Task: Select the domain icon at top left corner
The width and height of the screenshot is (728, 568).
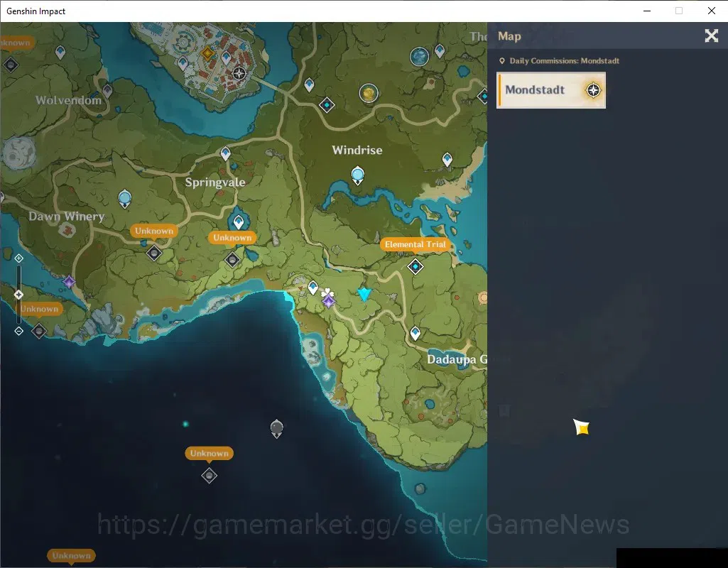Action: [11, 65]
